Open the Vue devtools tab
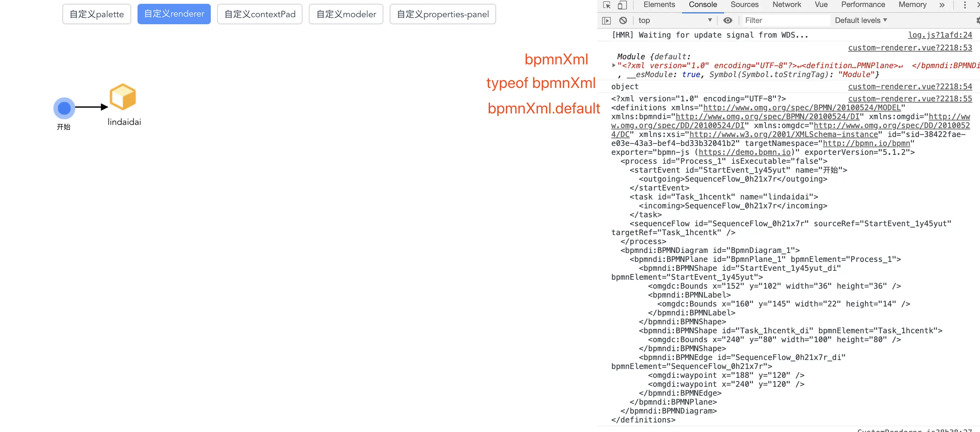This screenshot has height=432, width=980. pos(821,5)
